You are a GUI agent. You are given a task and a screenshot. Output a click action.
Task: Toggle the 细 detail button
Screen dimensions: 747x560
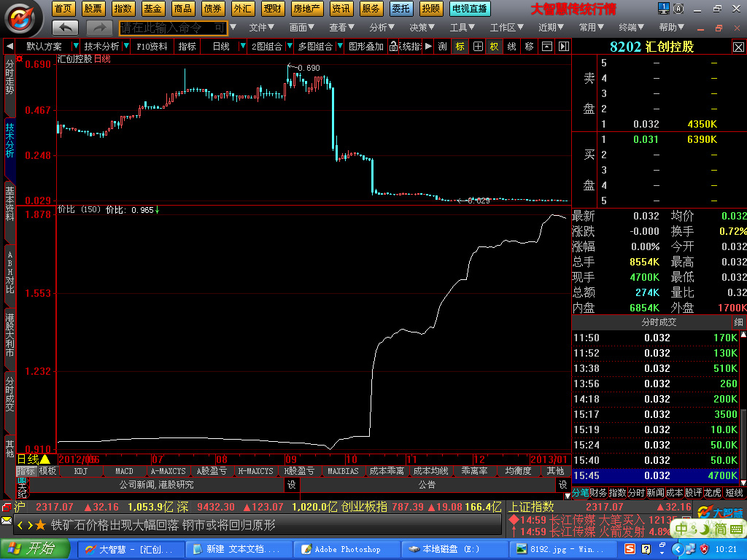coord(738,322)
